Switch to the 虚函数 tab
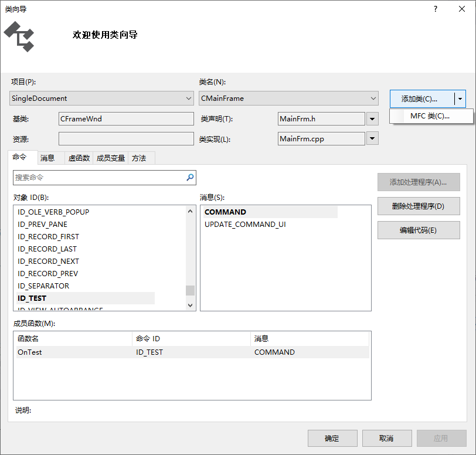The height and width of the screenshot is (455, 476). [77, 157]
